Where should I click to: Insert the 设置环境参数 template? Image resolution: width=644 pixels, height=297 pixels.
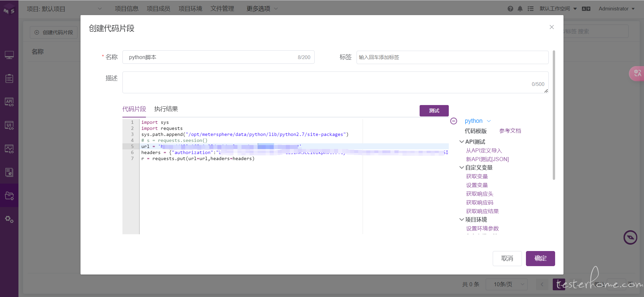point(482,229)
